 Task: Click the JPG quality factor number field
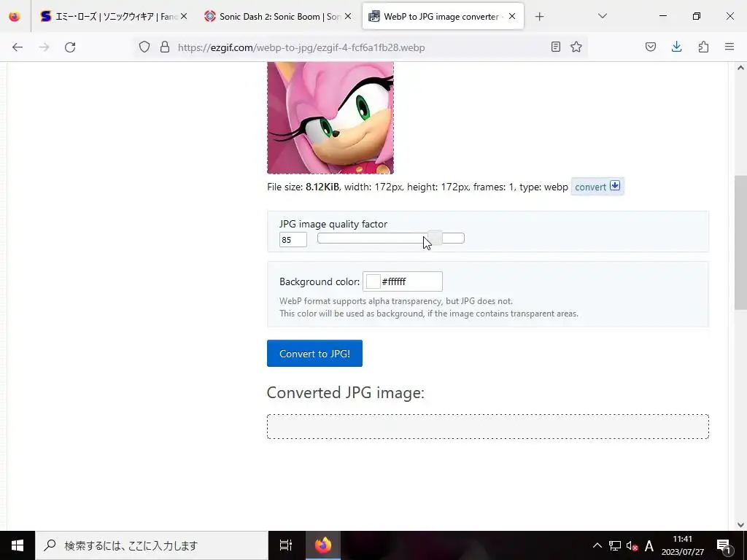pyautogui.click(x=293, y=239)
